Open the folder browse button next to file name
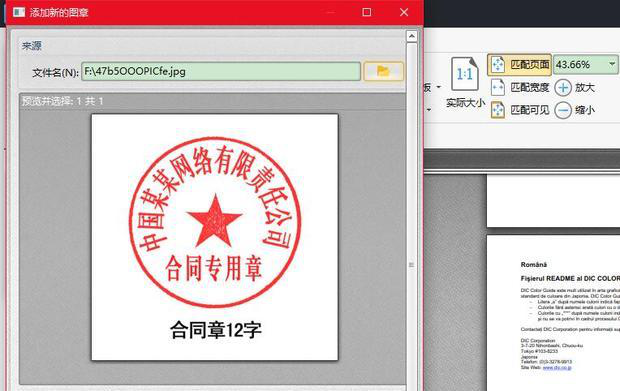Viewport: 620px width, 391px height. [x=383, y=72]
